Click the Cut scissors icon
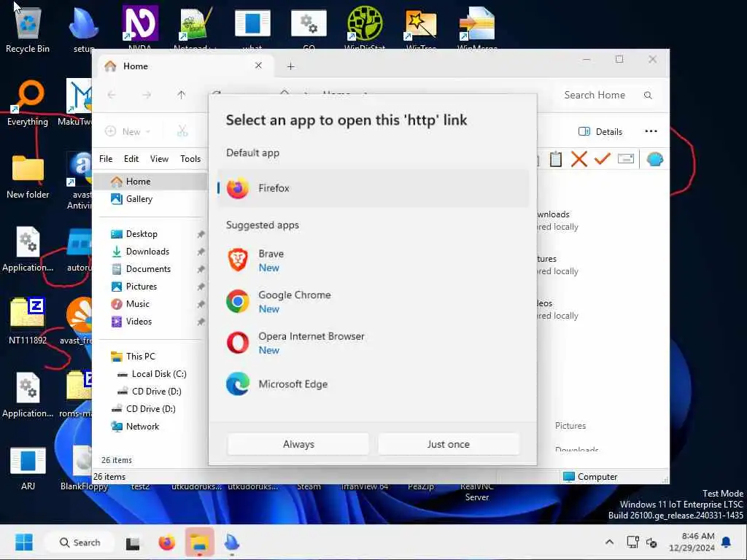The image size is (747, 560). (x=182, y=131)
